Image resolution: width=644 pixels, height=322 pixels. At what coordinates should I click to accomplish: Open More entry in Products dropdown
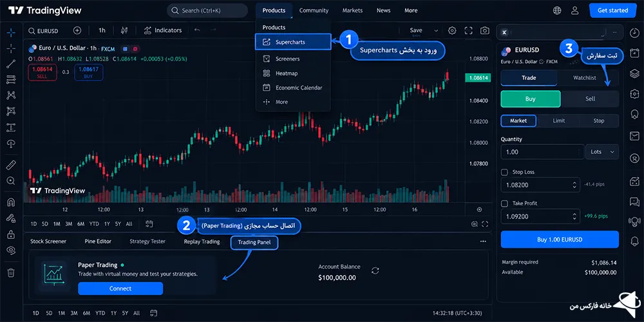(x=292, y=102)
